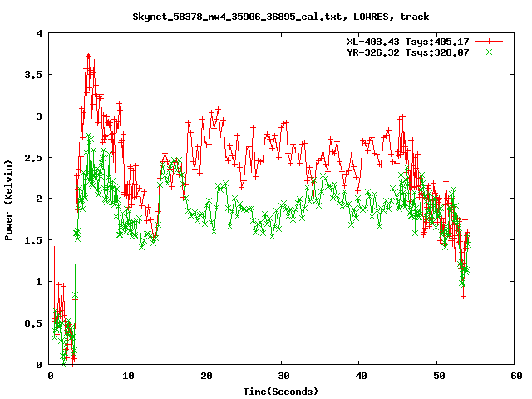Click the green YR legend line sample
532x399 pixels.
pos(489,52)
